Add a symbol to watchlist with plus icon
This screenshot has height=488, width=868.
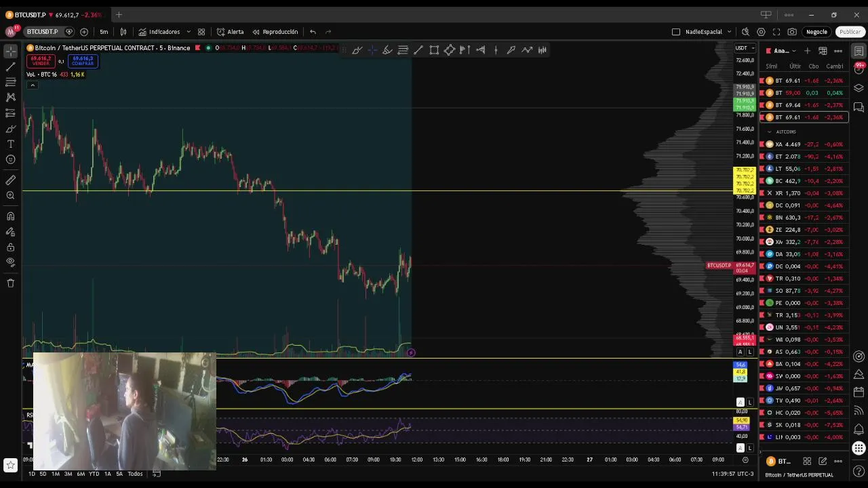pyautogui.click(x=807, y=51)
